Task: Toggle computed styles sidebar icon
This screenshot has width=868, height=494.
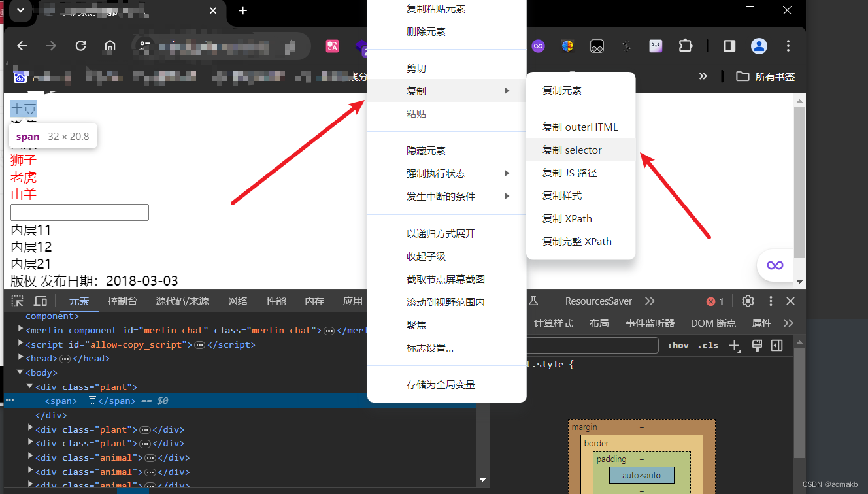Action: click(777, 346)
